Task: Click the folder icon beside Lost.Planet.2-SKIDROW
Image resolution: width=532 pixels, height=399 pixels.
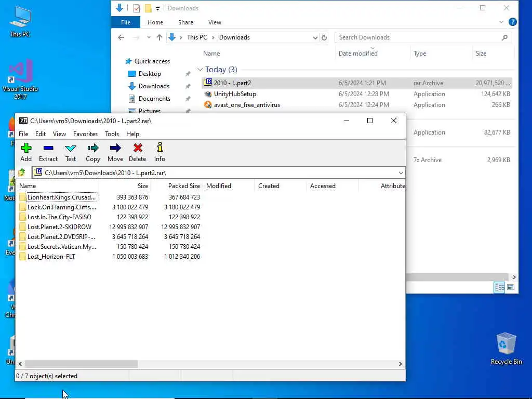Action: pos(22,227)
